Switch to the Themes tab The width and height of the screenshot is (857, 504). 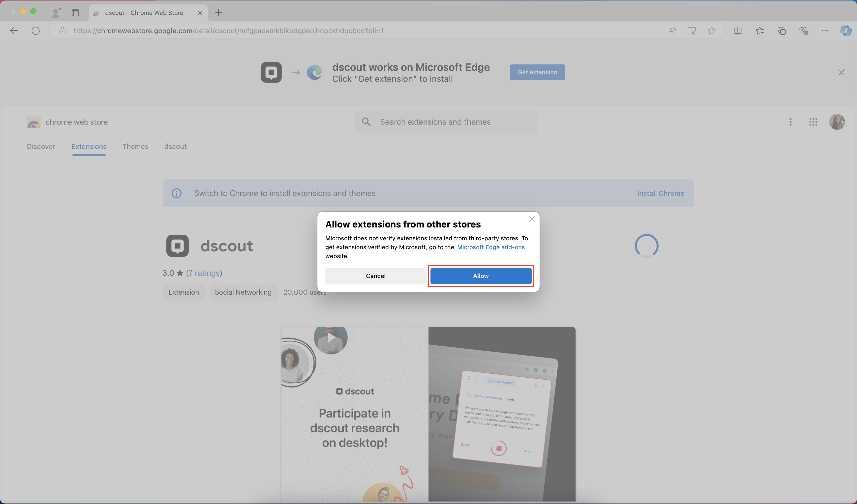pos(135,146)
